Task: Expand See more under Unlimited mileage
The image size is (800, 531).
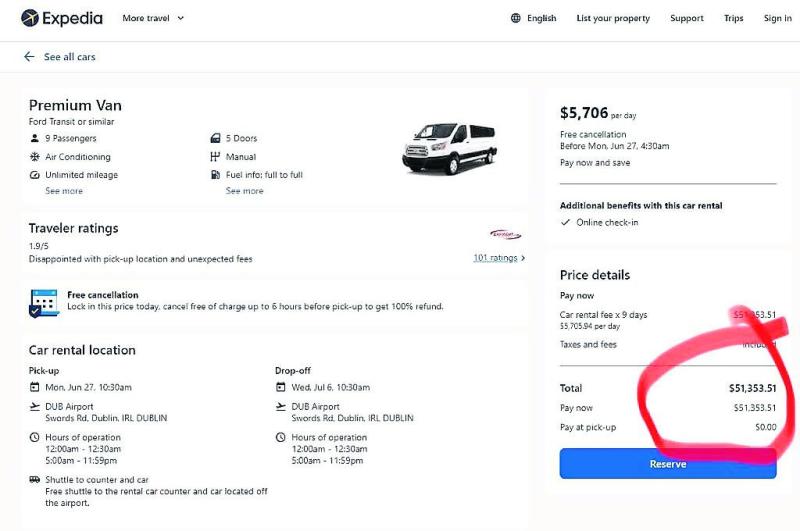Action: click(x=64, y=191)
